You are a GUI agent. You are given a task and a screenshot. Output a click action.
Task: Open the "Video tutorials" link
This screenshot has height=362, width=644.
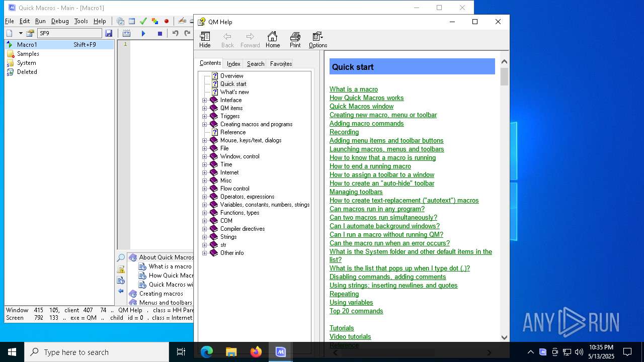350,337
